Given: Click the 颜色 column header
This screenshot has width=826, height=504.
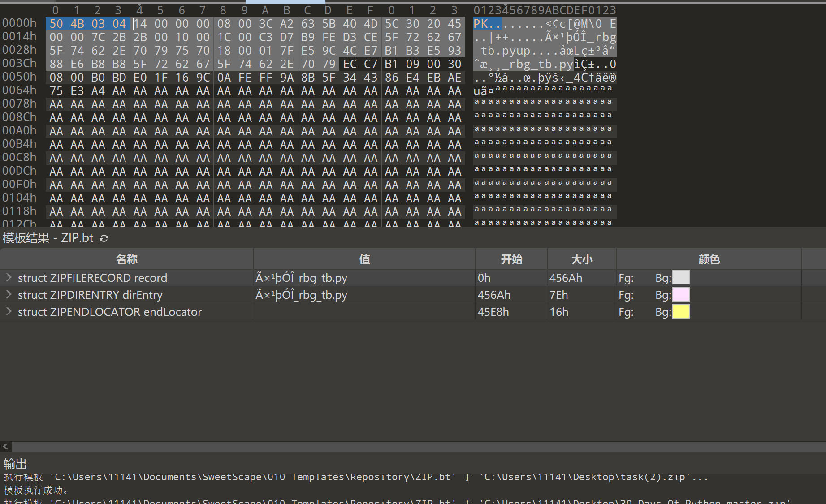Looking at the screenshot, I should (x=709, y=259).
